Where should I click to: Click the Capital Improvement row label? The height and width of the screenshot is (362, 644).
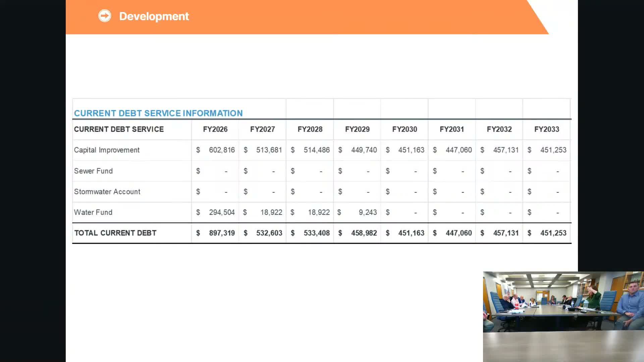click(107, 150)
